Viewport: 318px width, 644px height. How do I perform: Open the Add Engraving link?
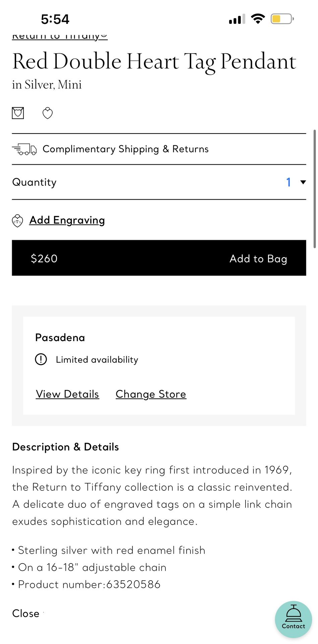click(67, 220)
